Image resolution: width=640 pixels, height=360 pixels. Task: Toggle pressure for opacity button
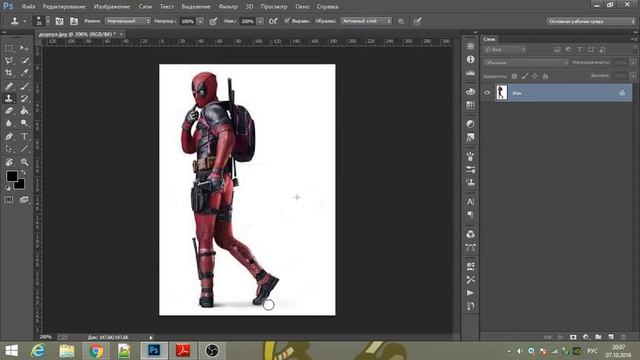pos(213,21)
